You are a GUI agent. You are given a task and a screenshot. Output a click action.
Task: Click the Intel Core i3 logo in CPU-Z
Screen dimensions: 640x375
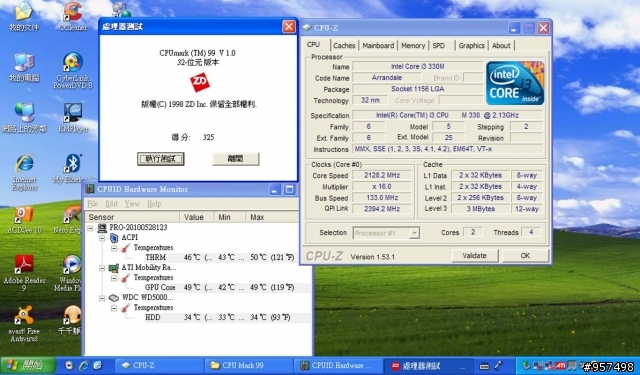coord(515,83)
